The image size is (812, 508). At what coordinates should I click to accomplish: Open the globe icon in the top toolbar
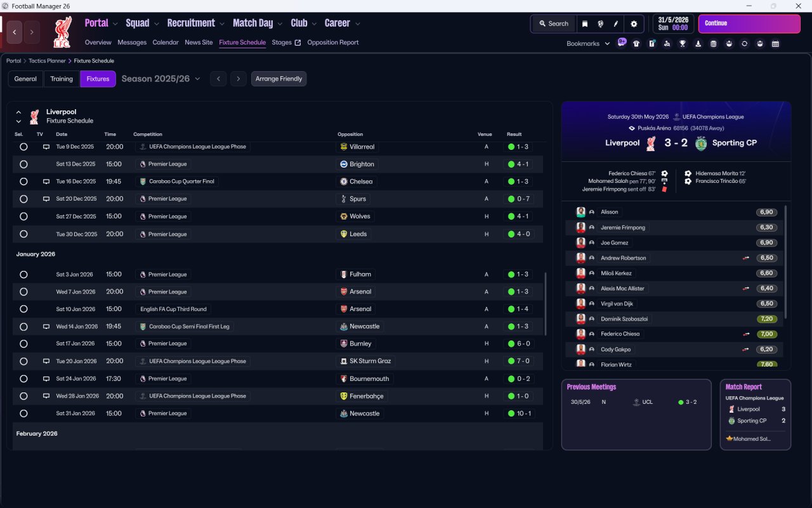coord(600,23)
